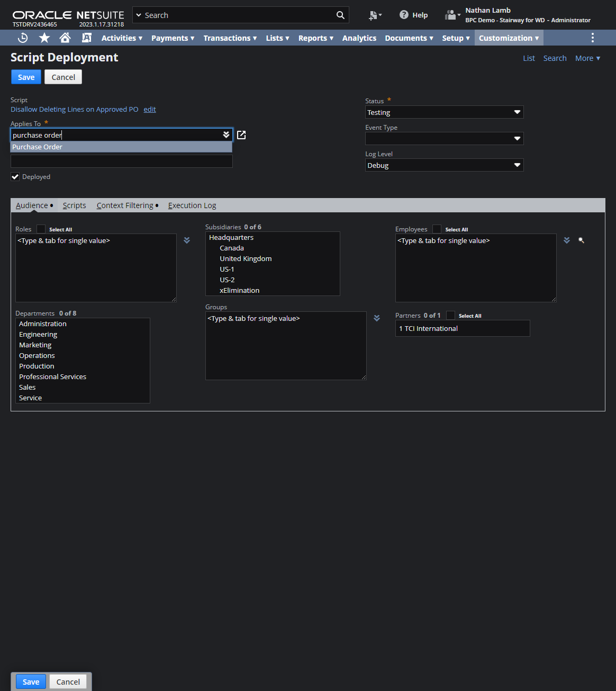The image size is (616, 691).
Task: Switch to the Context Filtering subtab
Action: tap(128, 205)
